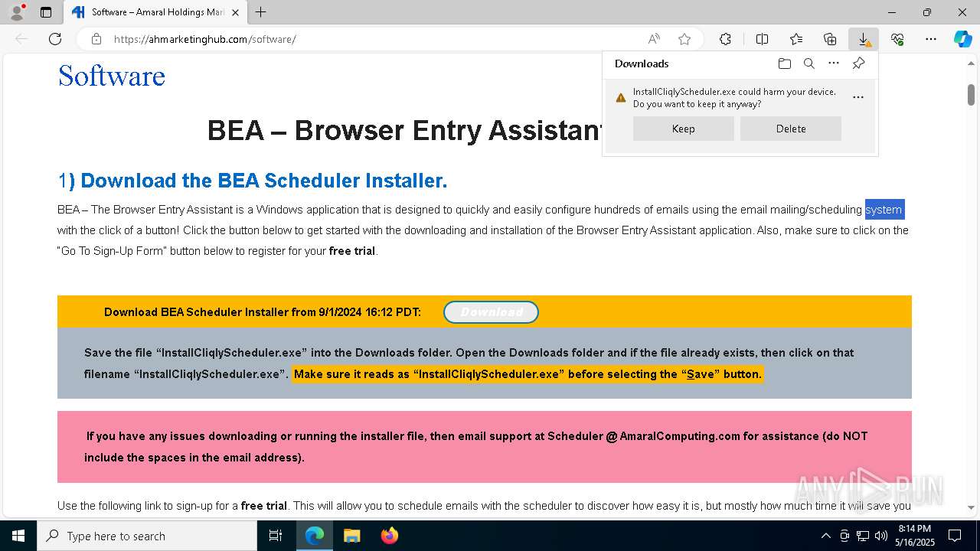This screenshot has height=551, width=980.
Task: Keep the InstallCliqlyScheduler.exe download
Action: [683, 129]
